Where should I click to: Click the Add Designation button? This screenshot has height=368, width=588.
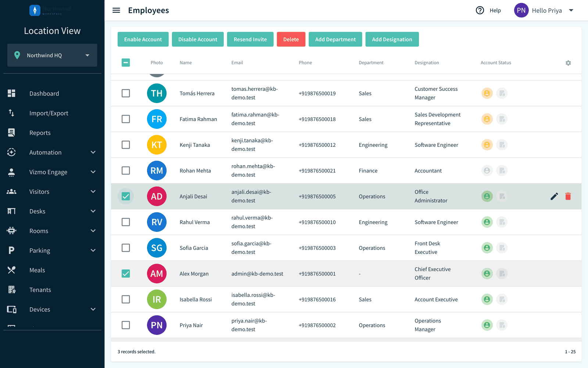tap(392, 39)
